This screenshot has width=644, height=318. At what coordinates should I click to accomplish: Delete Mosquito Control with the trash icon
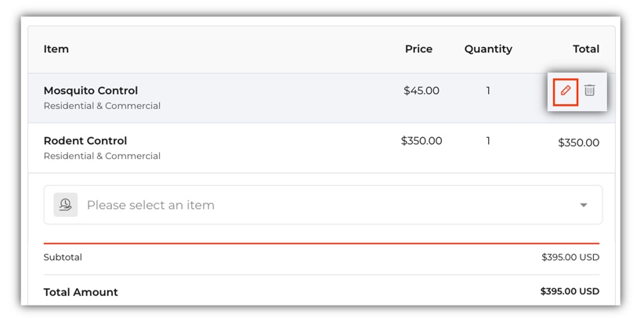590,91
